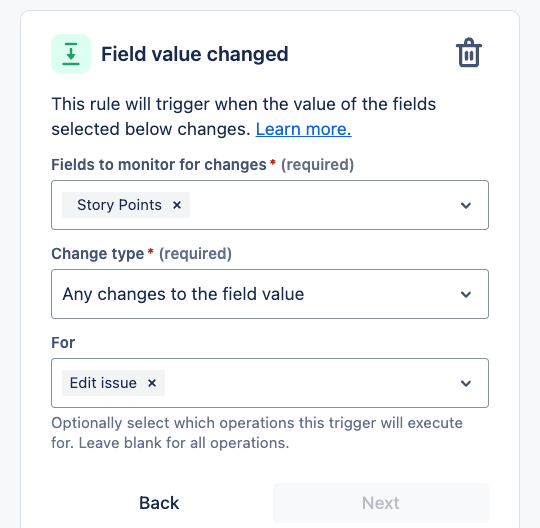Screen dimensions: 540x528
Task: Click the Change type label text
Action: tap(97, 254)
